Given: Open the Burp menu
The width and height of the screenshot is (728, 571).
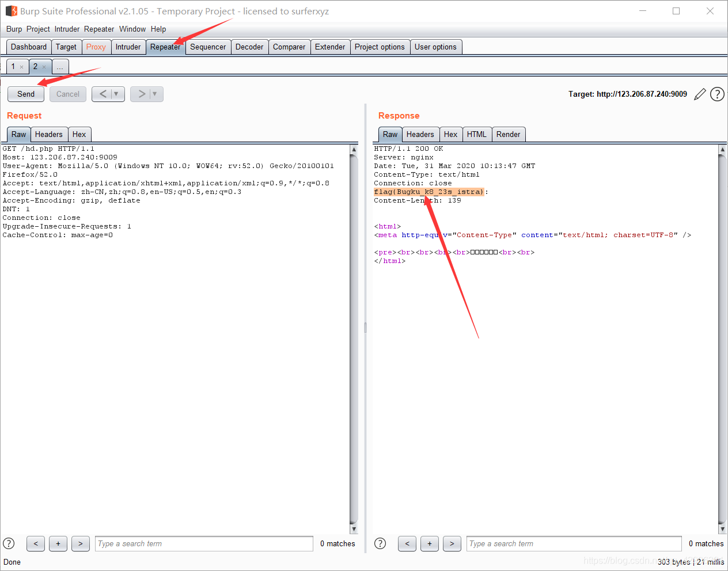Looking at the screenshot, I should point(14,29).
